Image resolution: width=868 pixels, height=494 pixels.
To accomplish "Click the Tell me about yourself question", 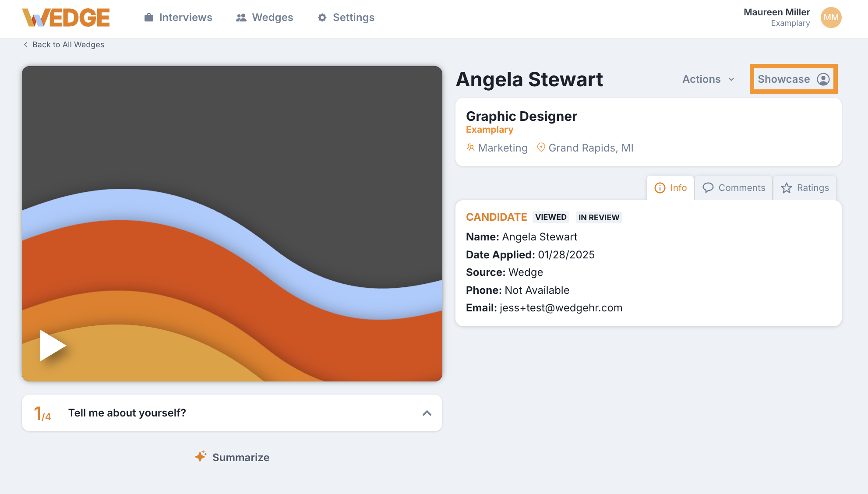I will tap(127, 413).
